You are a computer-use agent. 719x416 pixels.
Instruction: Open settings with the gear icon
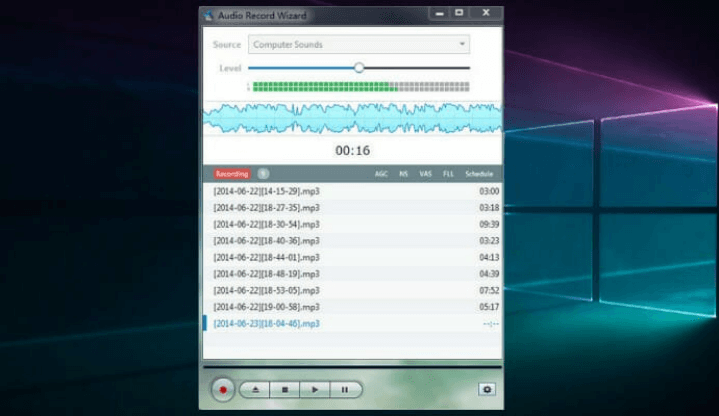487,389
